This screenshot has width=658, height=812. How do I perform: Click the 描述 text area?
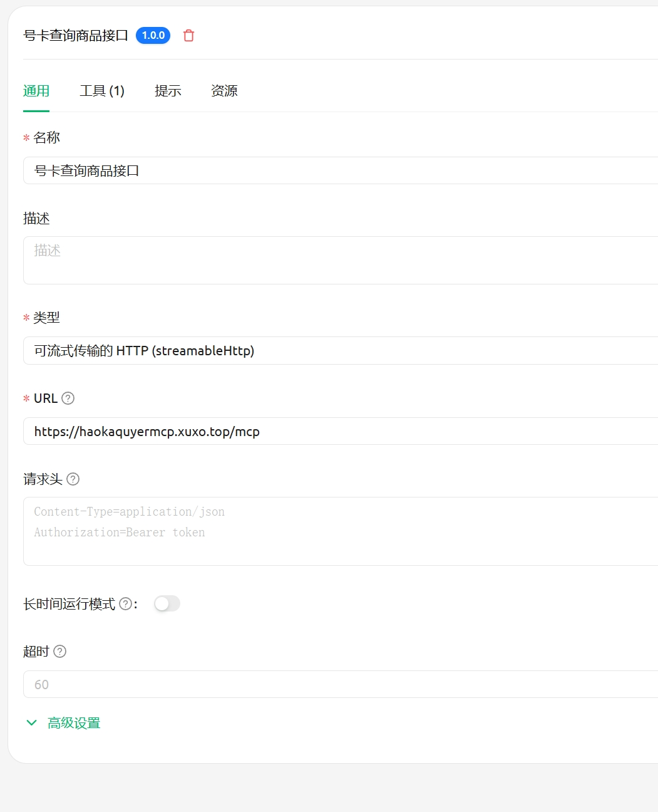338,260
